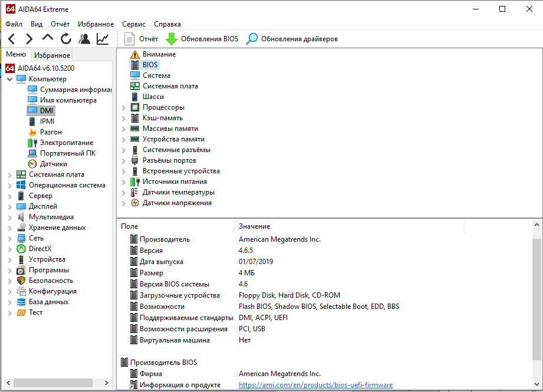The width and height of the screenshot is (543, 392).
Task: Open the Датчики gauge icon item
Action: click(32, 164)
